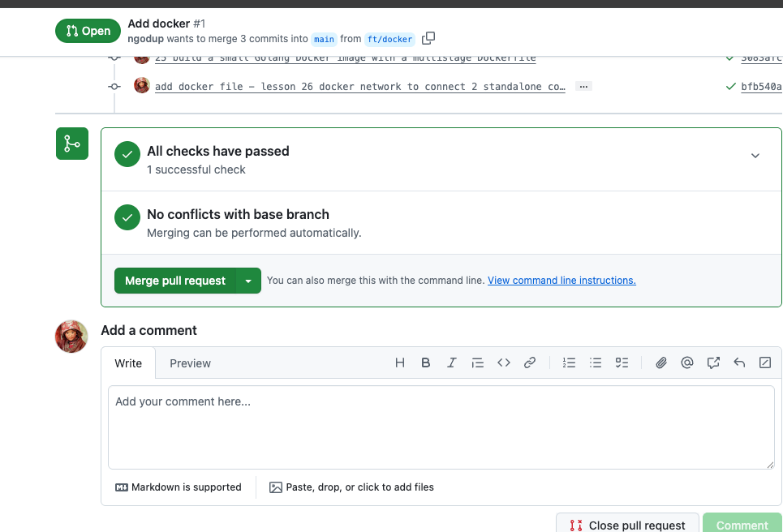The width and height of the screenshot is (783, 532).
Task: Click the comment text area
Action: 441,427
